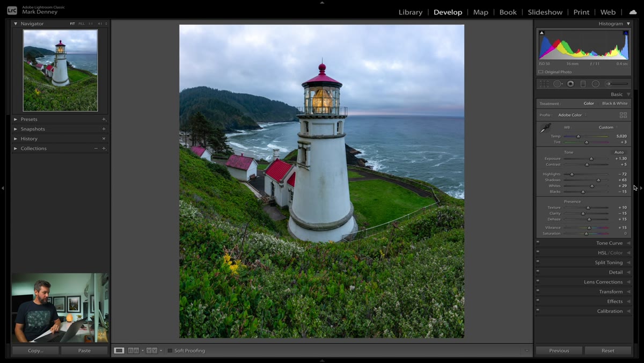Screen dimensions: 644x363
Task: Clear History with the X icon
Action: pos(104,139)
